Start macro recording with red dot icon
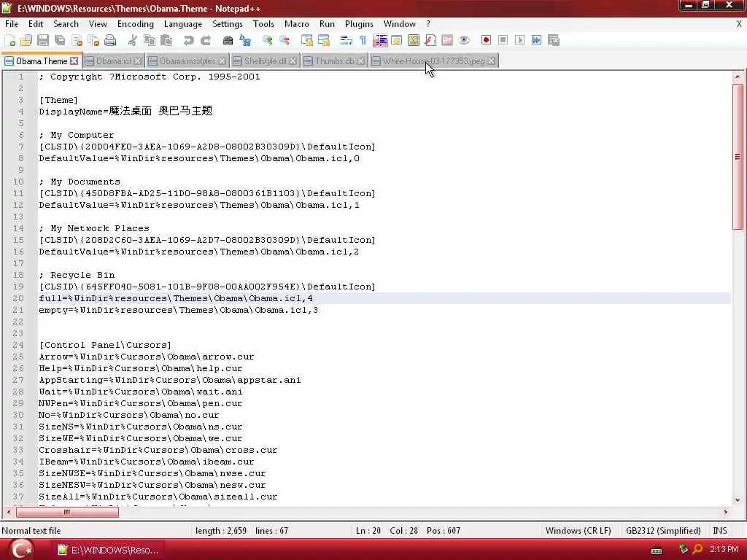 (x=486, y=41)
